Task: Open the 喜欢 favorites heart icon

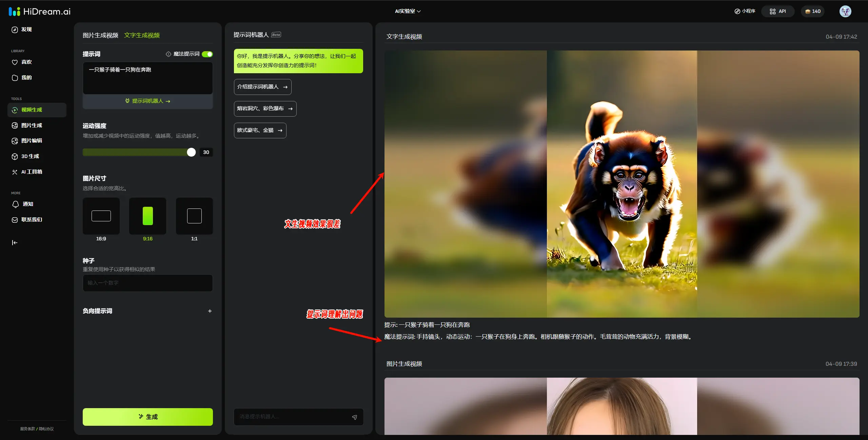Action: pyautogui.click(x=15, y=62)
